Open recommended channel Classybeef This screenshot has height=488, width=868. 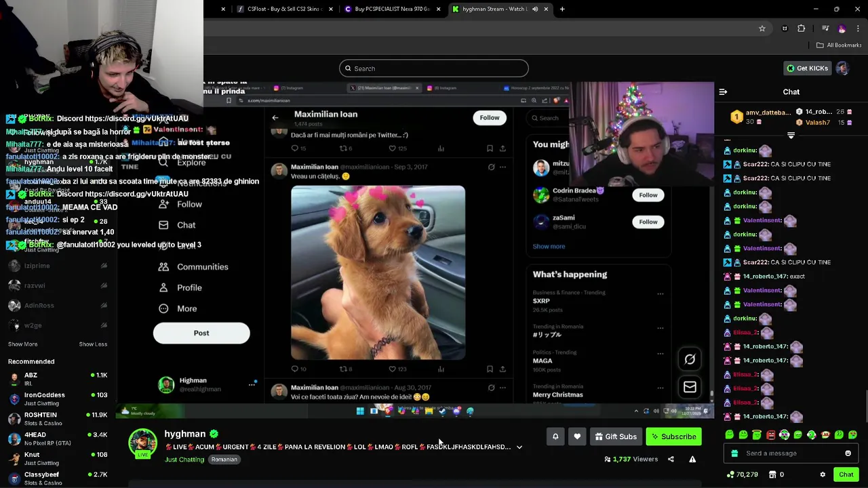point(58,478)
